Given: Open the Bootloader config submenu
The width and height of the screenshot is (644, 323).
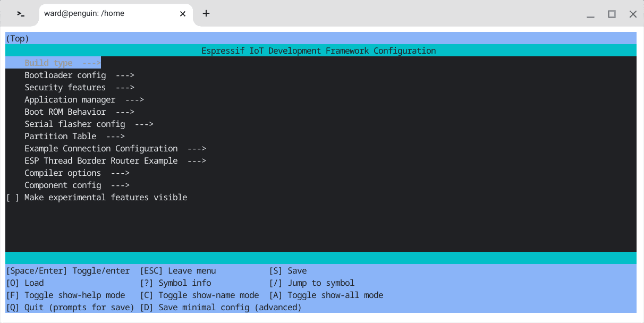Looking at the screenshot, I should [79, 75].
